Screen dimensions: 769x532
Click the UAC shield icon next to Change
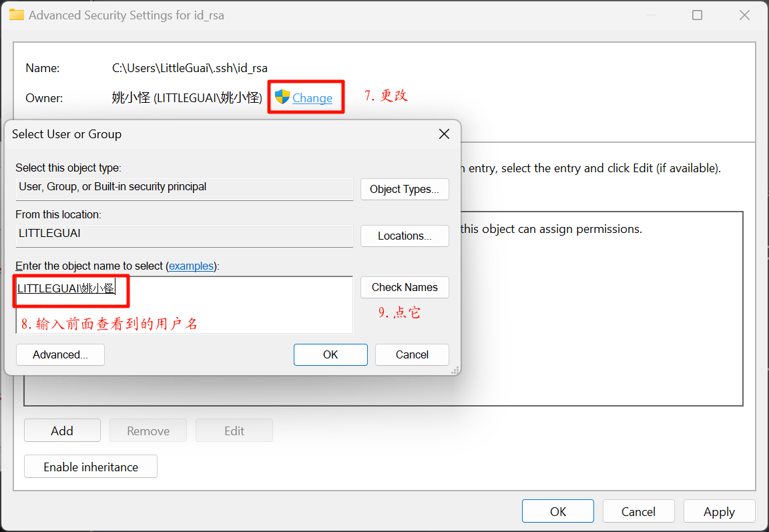pyautogui.click(x=282, y=97)
